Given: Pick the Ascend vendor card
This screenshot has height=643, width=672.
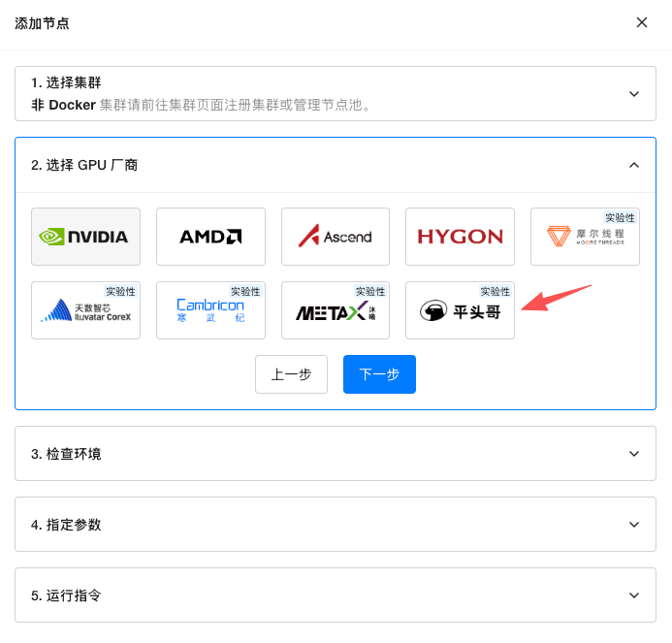Looking at the screenshot, I should coord(336,237).
